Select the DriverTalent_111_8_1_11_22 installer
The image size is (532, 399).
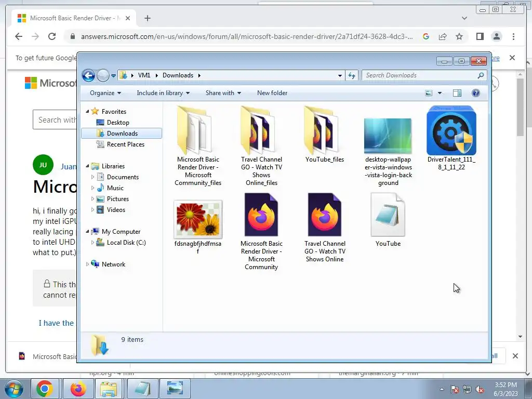coord(451,138)
